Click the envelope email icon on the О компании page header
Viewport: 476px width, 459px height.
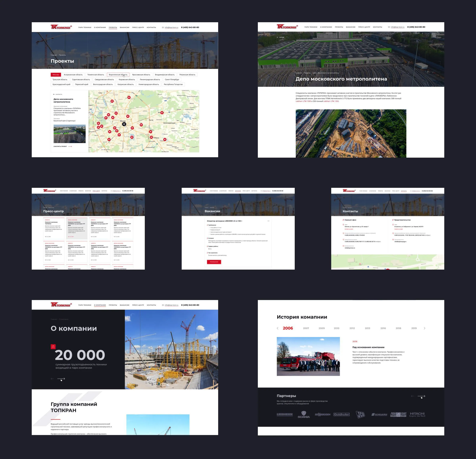163,305
